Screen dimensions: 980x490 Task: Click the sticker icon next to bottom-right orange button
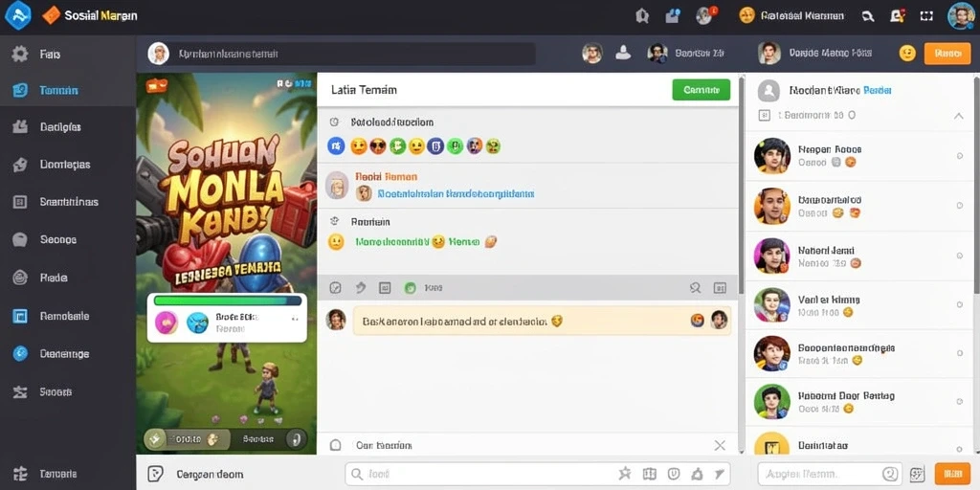(917, 475)
